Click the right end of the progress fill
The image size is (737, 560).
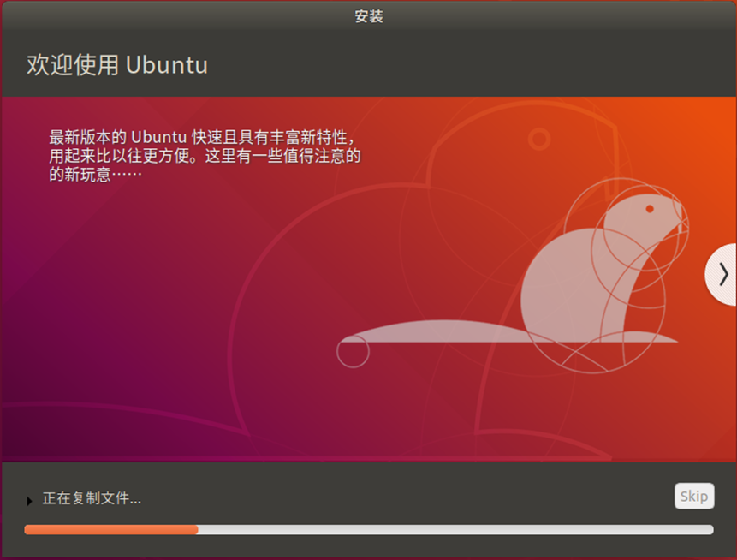(x=196, y=530)
